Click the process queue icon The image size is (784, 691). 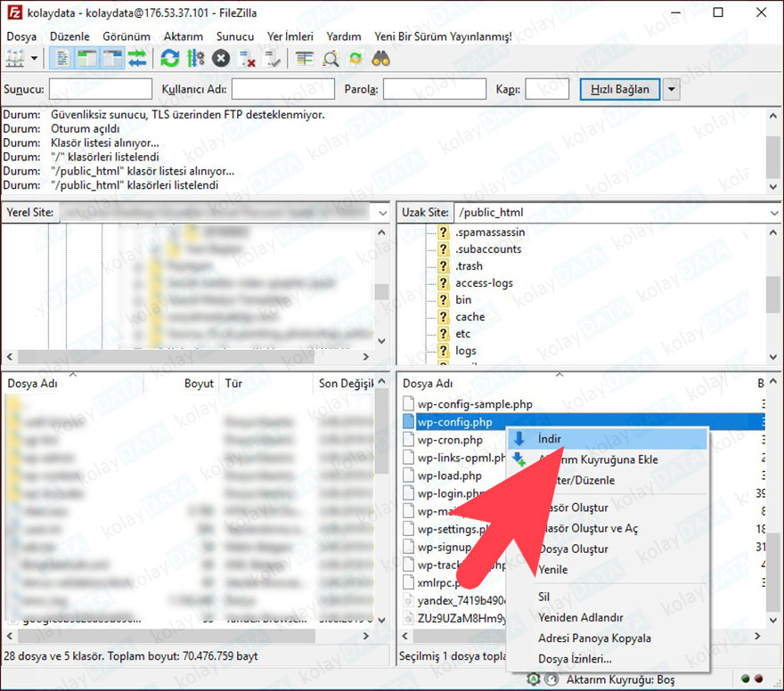pos(196,59)
